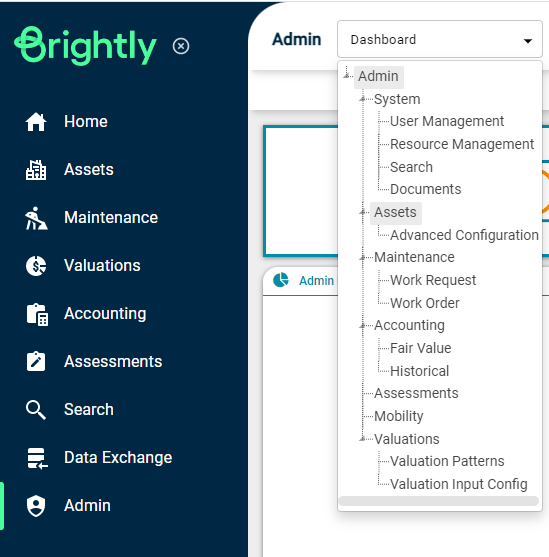This screenshot has height=557, width=549.
Task: Select the Maintenance worker icon
Action: tap(36, 218)
